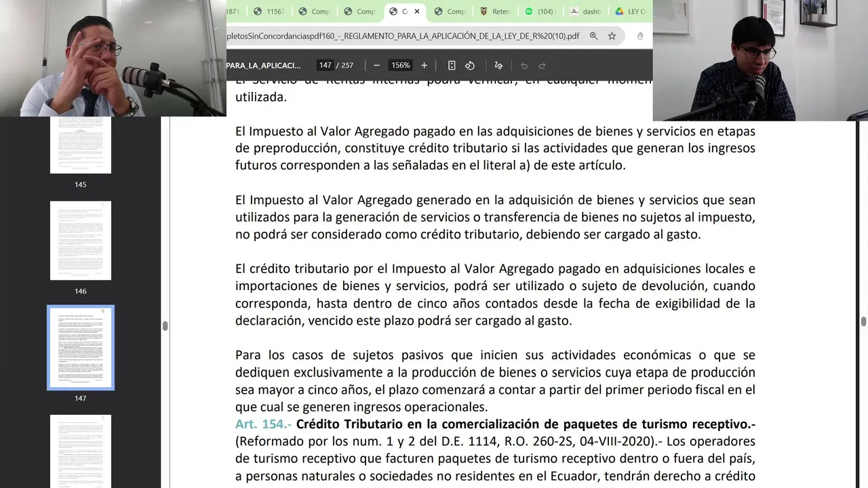Click the 'Art. 154.-' article heading
Screen dimensions: 868x488
point(264,424)
